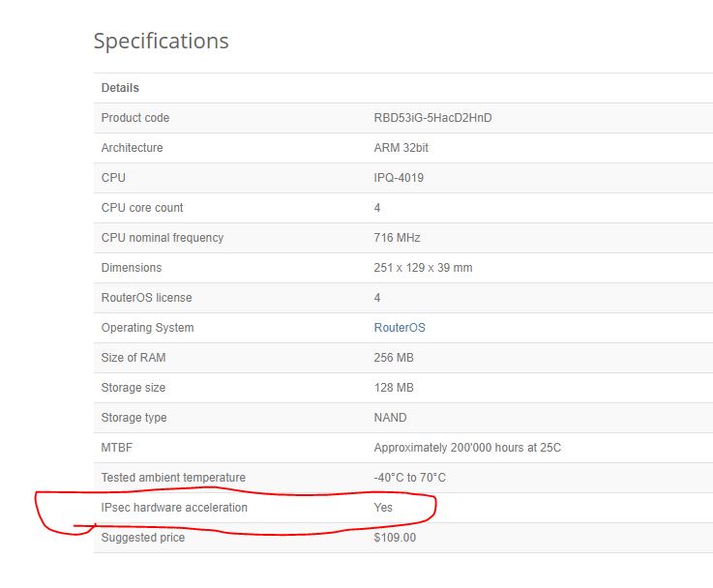Select the -40°C to 70°C value

pyautogui.click(x=409, y=478)
